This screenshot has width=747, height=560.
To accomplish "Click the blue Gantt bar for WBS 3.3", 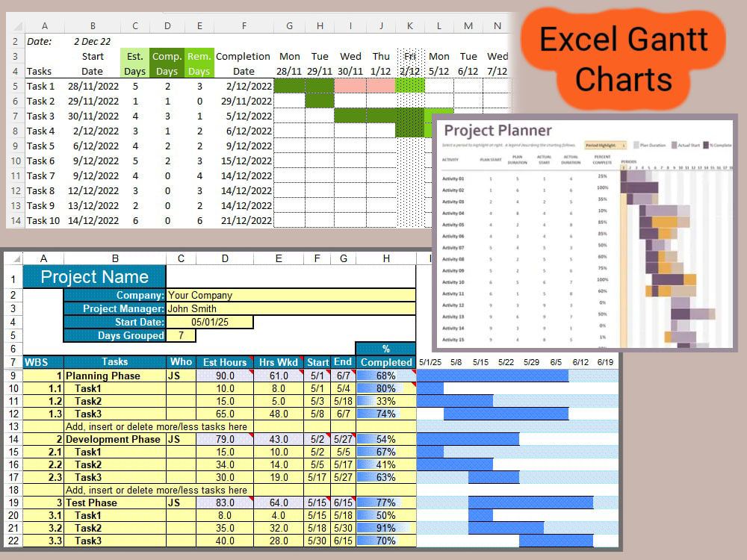I will coord(556,541).
